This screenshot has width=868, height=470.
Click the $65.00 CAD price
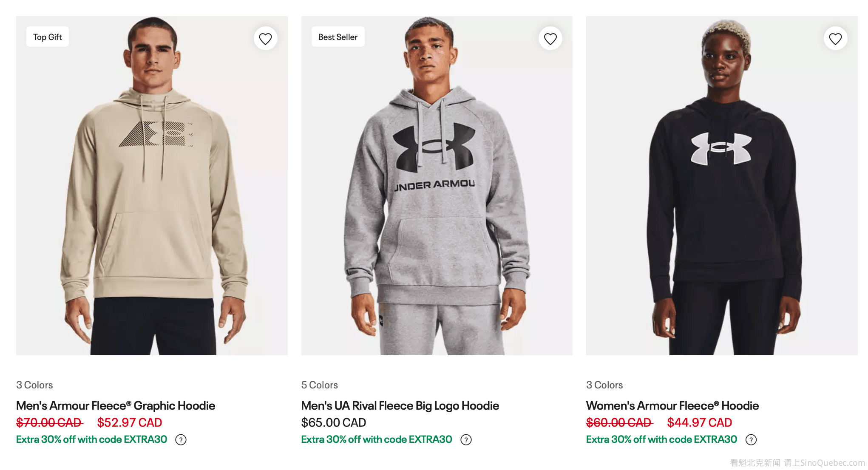[x=333, y=423]
